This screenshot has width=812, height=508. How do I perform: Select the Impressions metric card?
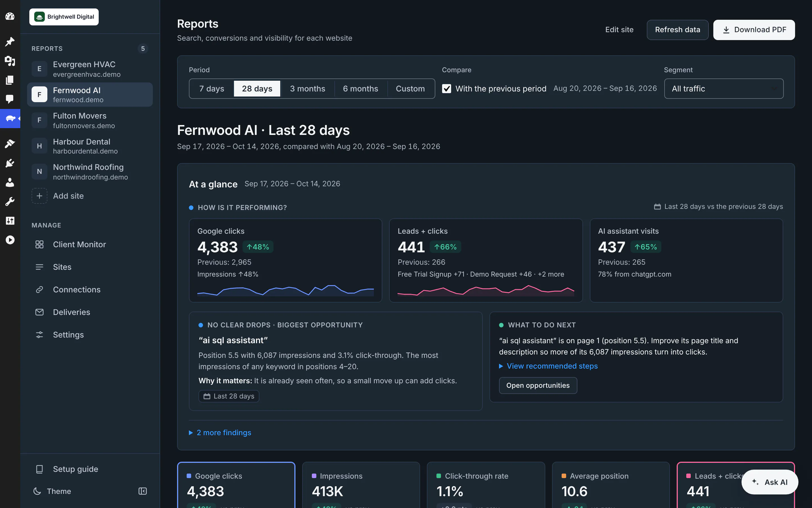(361, 485)
